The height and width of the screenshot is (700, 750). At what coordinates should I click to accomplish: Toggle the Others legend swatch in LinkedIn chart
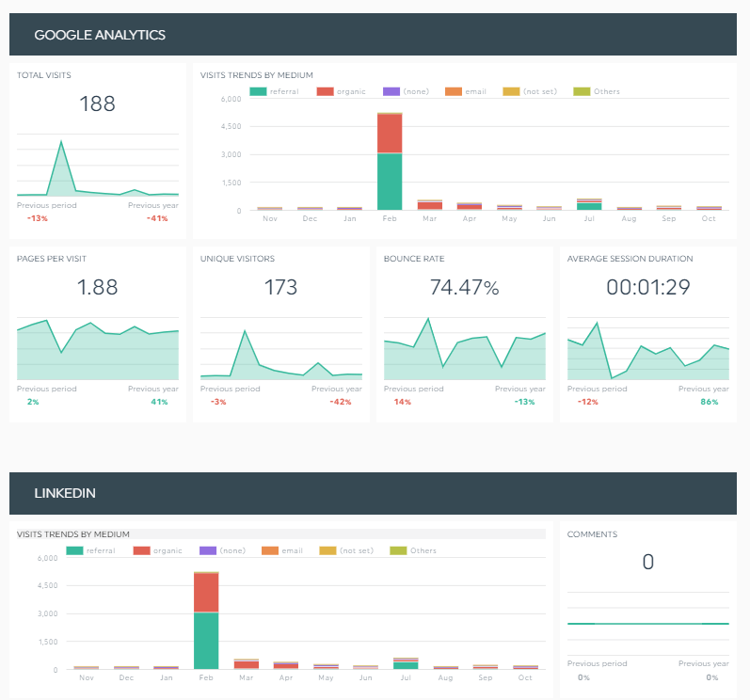[x=398, y=550]
